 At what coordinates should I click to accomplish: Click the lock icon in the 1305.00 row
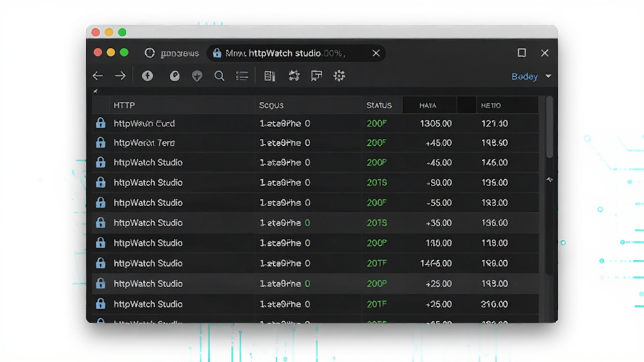coord(101,123)
